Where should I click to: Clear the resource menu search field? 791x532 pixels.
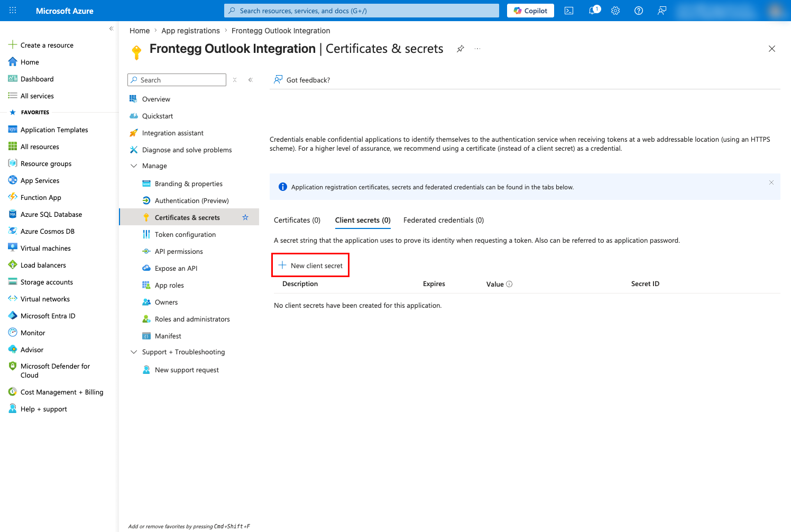pyautogui.click(x=235, y=80)
